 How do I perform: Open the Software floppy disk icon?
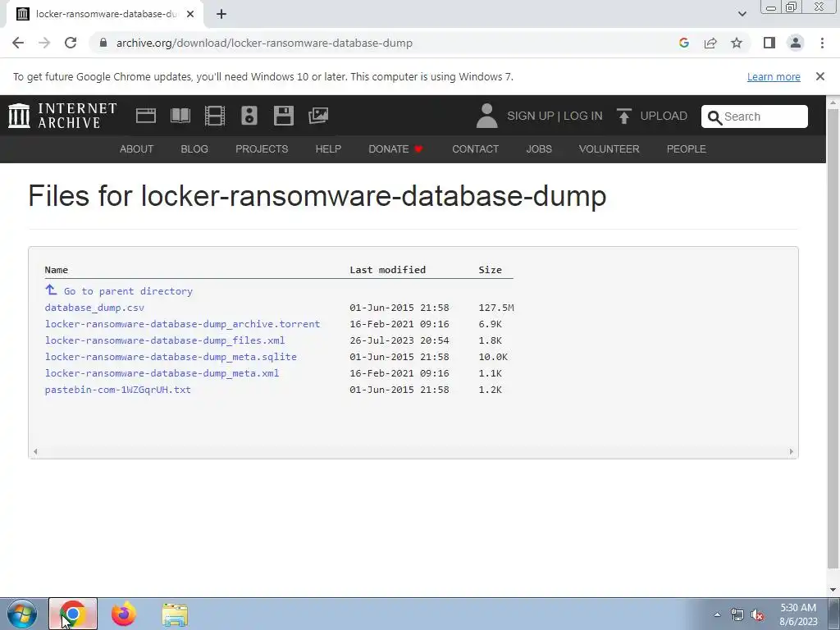pyautogui.click(x=283, y=116)
